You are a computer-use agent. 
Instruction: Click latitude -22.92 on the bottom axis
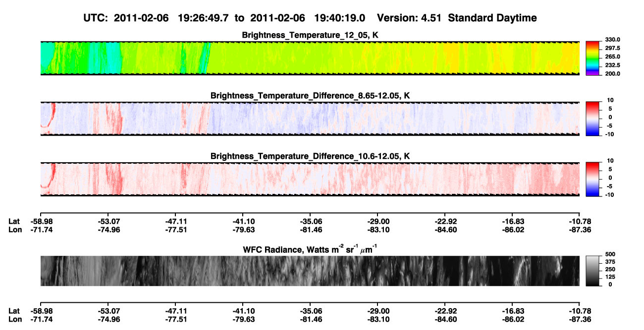(x=445, y=311)
